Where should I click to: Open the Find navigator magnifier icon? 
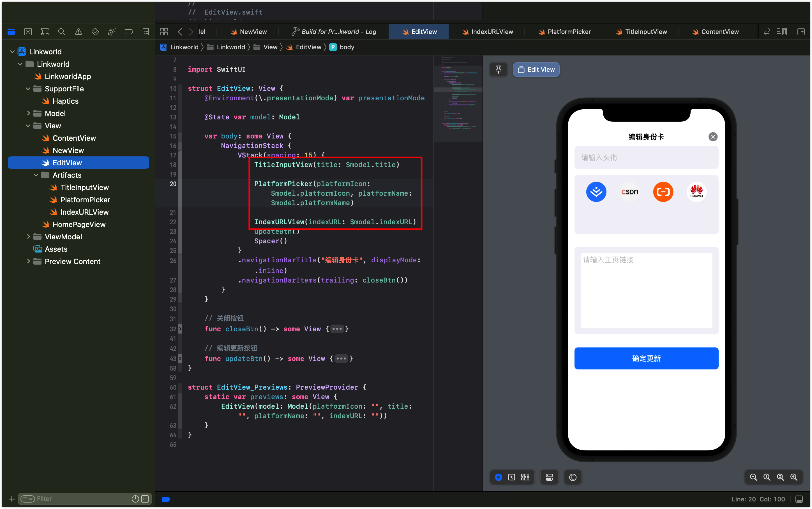(62, 32)
